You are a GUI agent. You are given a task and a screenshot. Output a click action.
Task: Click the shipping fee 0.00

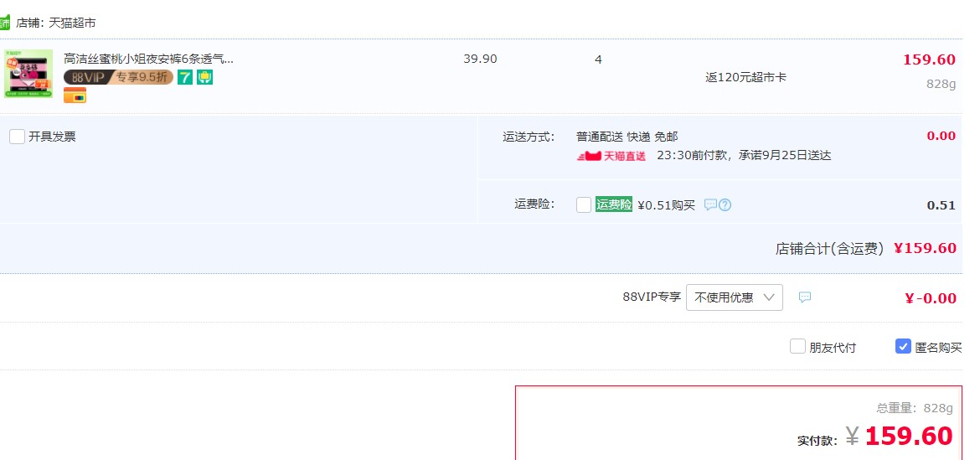click(x=941, y=136)
